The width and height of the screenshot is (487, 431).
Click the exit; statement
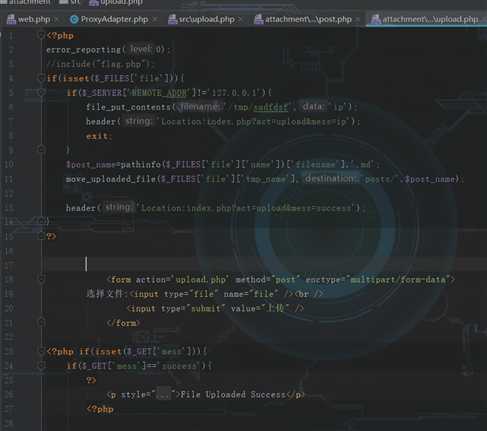(x=99, y=136)
